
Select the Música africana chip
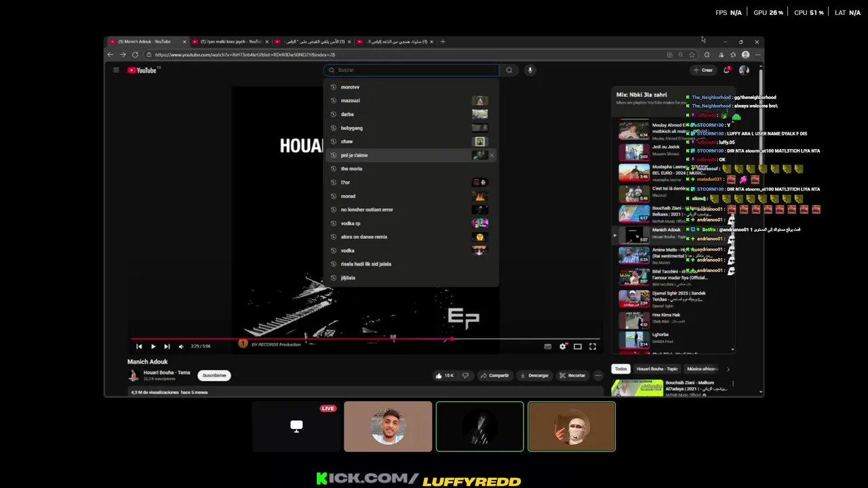pos(702,369)
